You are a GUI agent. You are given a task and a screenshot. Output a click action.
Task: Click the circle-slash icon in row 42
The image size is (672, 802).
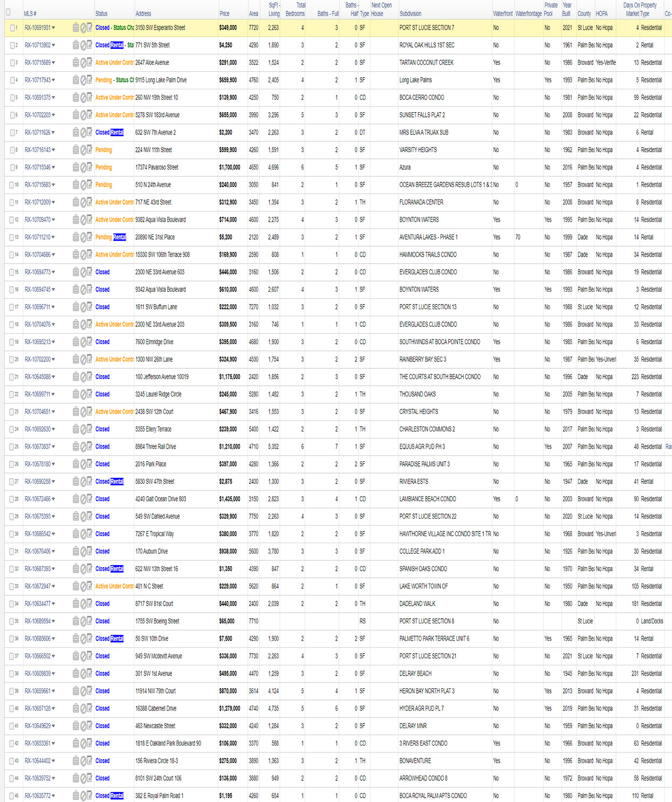pos(83,743)
